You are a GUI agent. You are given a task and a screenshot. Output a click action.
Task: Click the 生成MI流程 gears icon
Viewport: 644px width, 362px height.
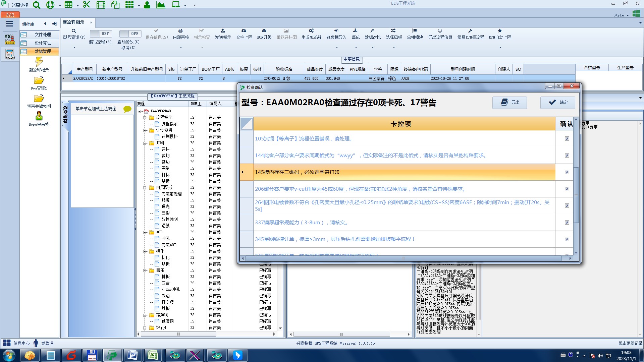[311, 31]
